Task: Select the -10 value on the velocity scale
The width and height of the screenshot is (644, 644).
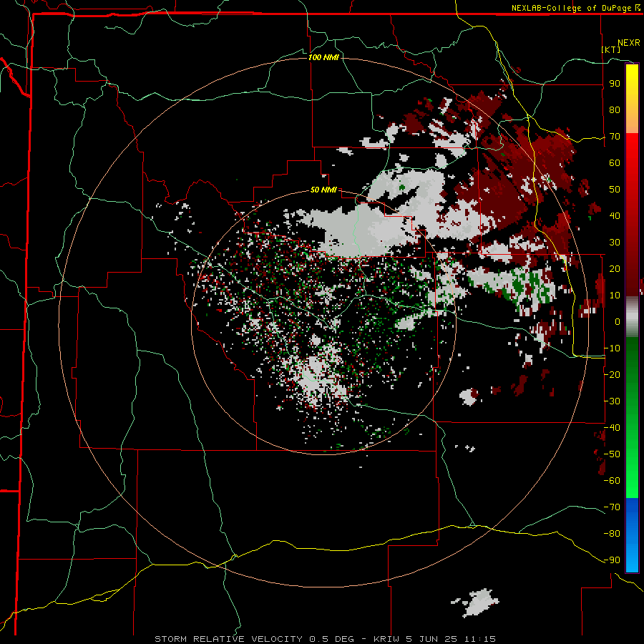Action: click(613, 348)
